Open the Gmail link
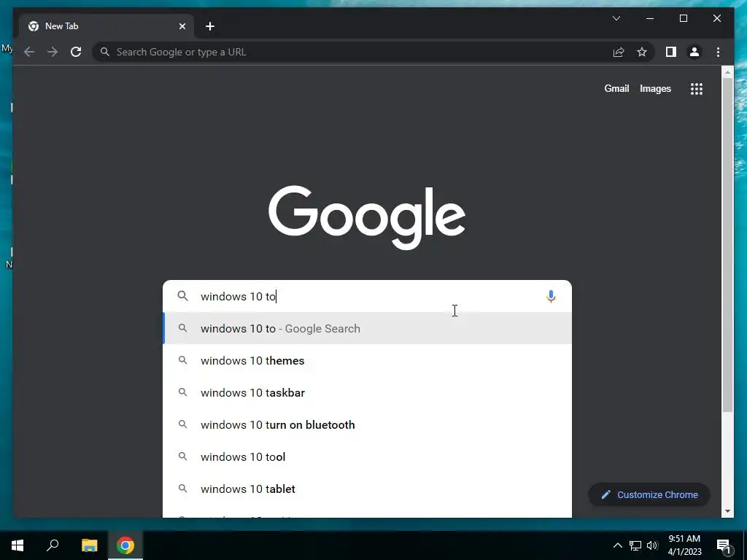This screenshot has width=747, height=560. 616,88
